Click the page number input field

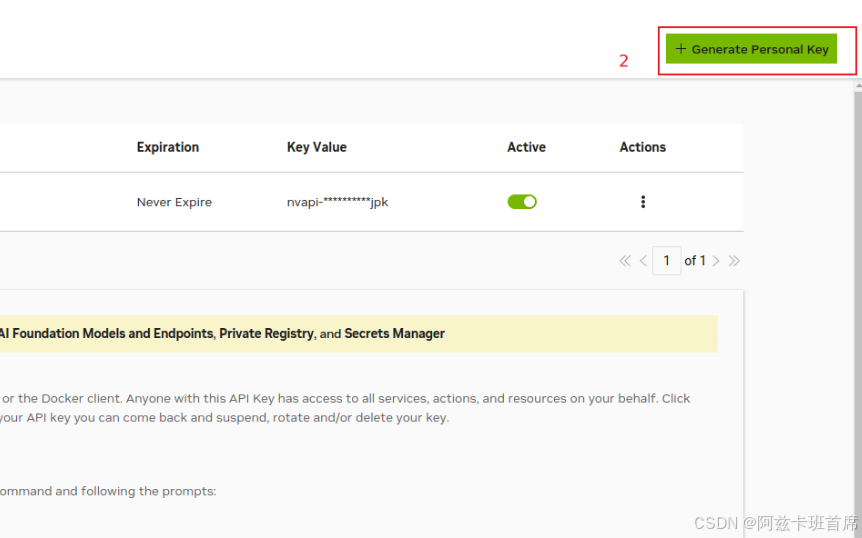[x=666, y=261]
